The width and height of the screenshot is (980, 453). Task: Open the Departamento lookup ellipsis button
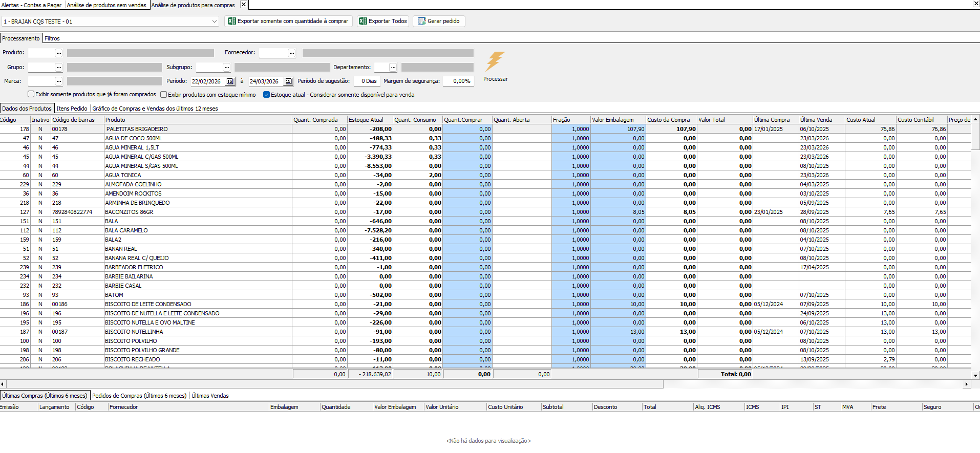coord(393,67)
